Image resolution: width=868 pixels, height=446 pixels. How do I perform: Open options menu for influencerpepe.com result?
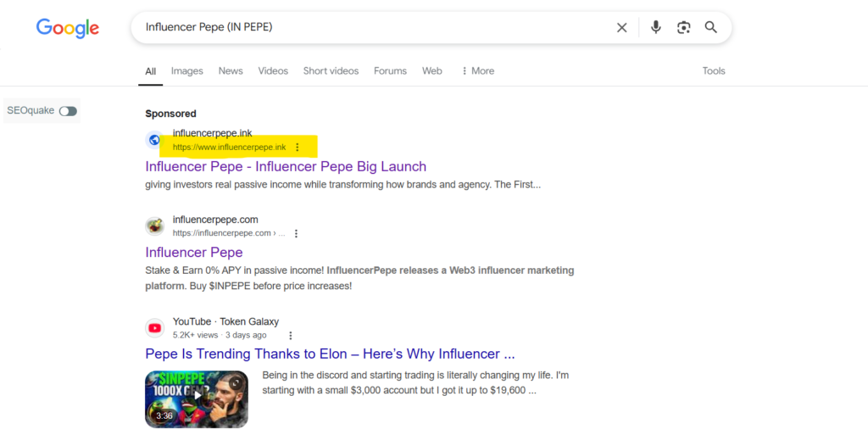pyautogui.click(x=296, y=234)
